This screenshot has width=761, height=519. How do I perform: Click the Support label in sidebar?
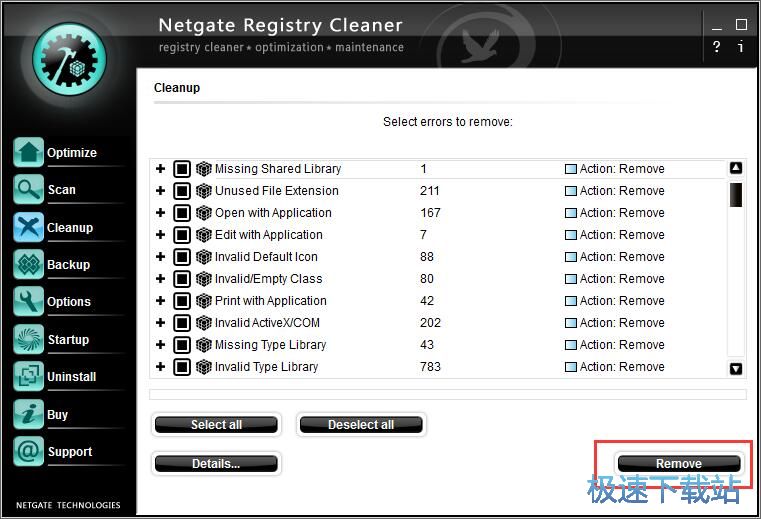point(70,452)
